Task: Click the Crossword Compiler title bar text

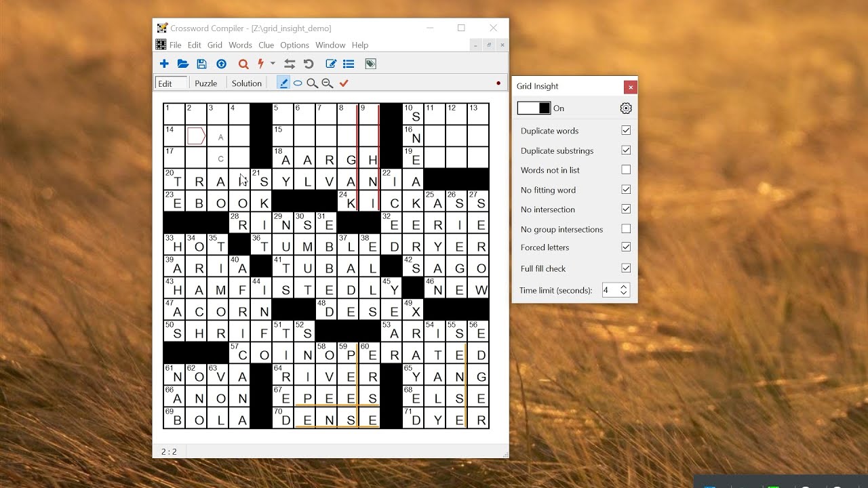Action: 251,28
